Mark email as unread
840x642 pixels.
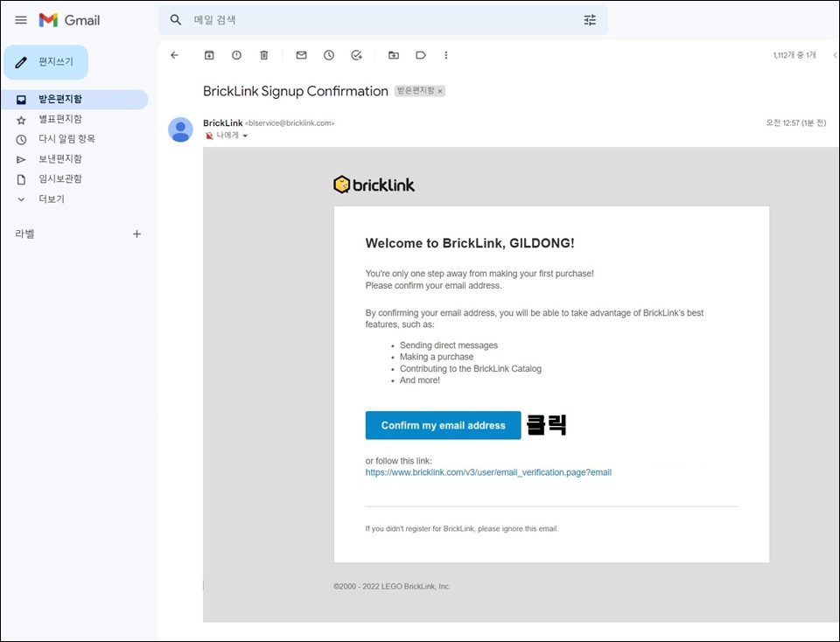coord(302,55)
